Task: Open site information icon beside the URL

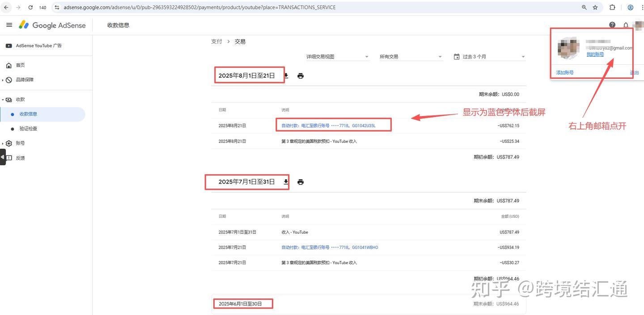Action: coord(57,8)
